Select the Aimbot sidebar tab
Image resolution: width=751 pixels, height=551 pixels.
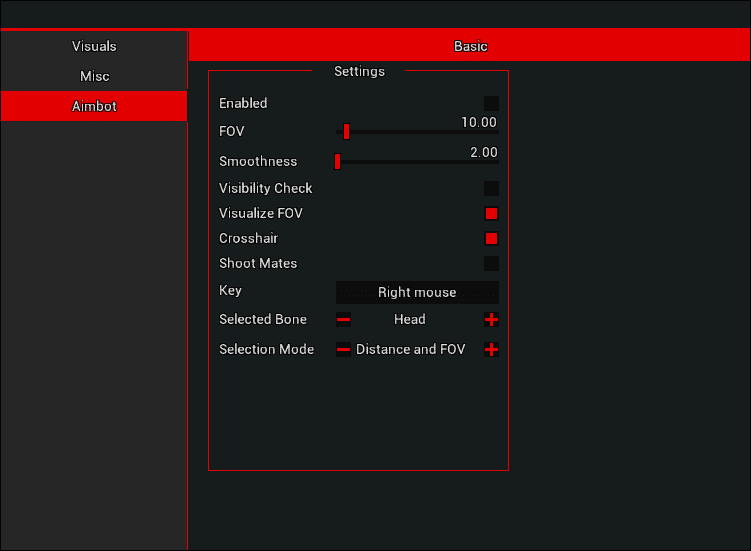click(x=94, y=106)
